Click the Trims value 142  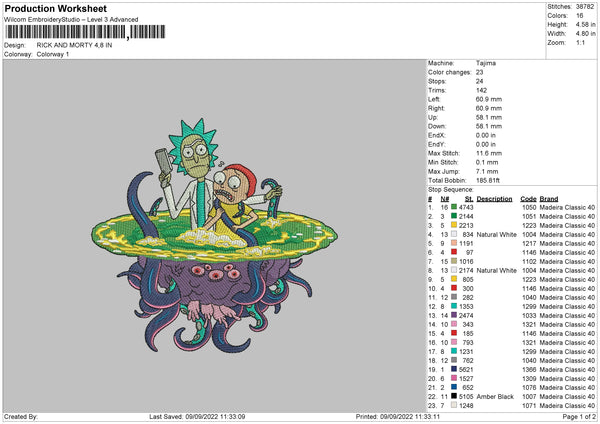pyautogui.click(x=481, y=90)
